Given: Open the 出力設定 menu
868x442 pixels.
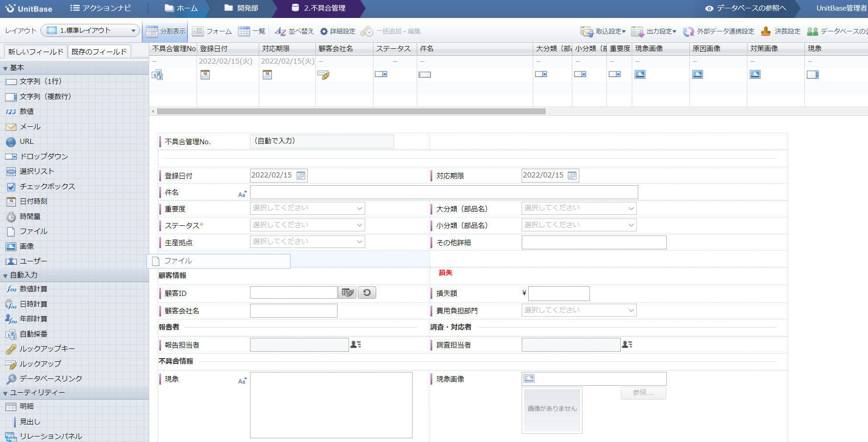Looking at the screenshot, I should point(654,31).
